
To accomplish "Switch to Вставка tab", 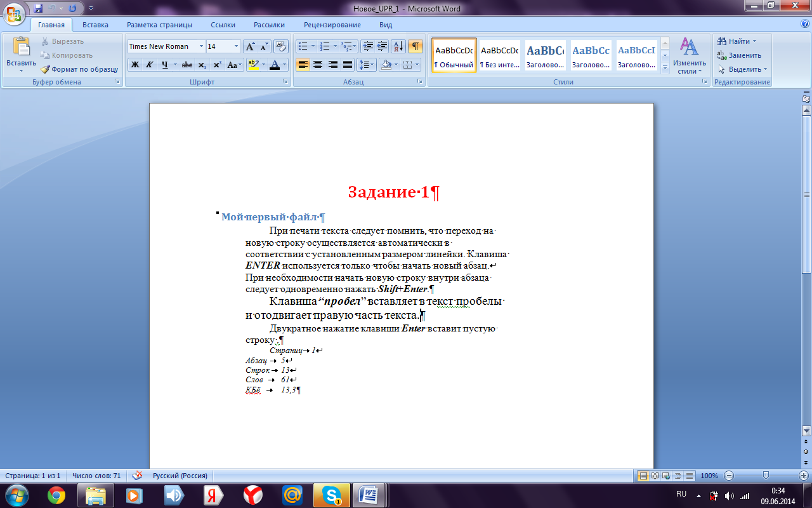I will tap(95, 25).
